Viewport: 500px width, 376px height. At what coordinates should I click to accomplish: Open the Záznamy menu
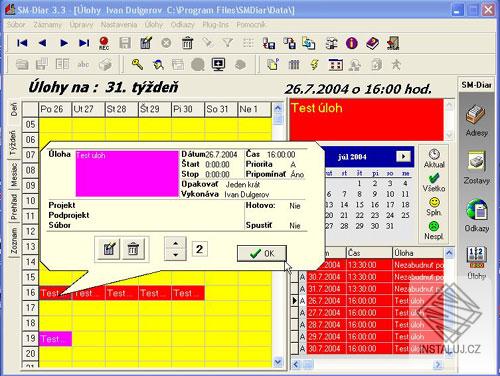click(47, 25)
